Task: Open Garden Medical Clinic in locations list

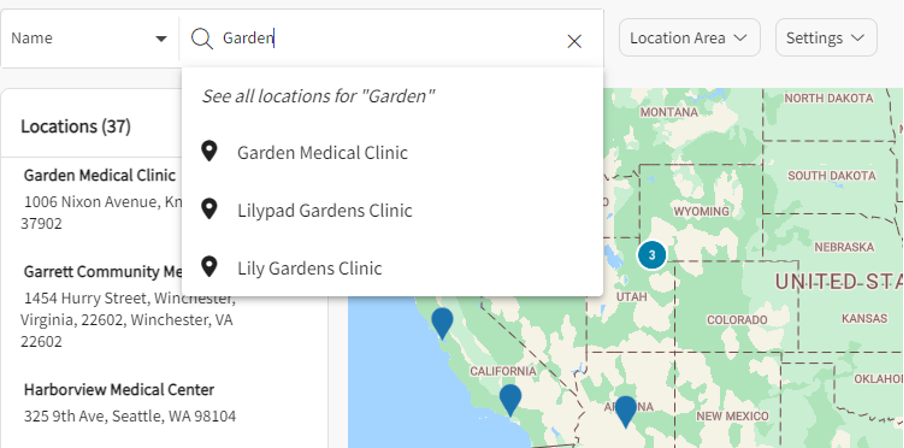Action: [99, 176]
